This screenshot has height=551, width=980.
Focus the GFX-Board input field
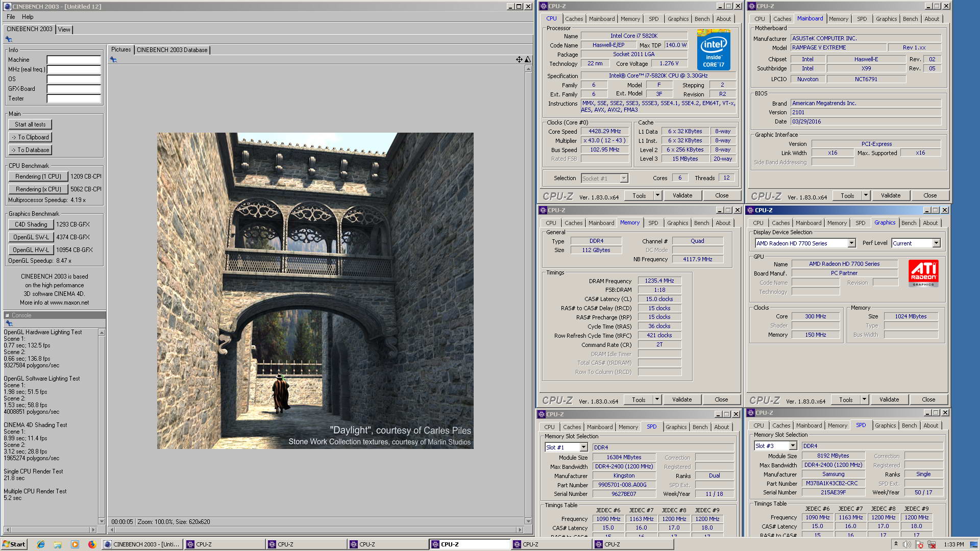(74, 89)
